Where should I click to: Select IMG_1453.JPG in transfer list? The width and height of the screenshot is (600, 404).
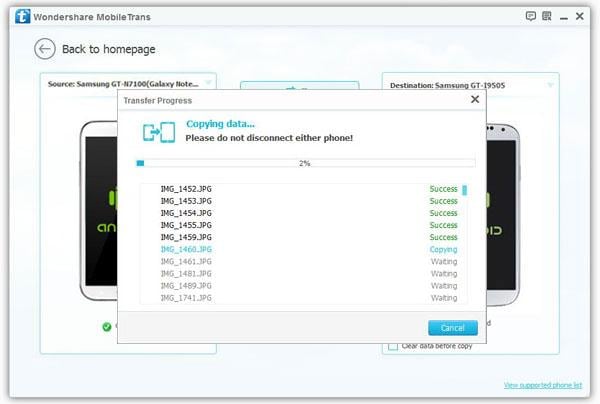tap(186, 201)
